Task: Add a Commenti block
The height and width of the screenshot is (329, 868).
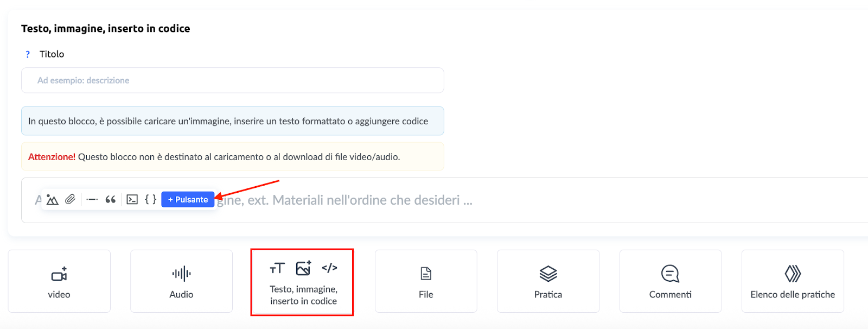Action: coord(670,281)
